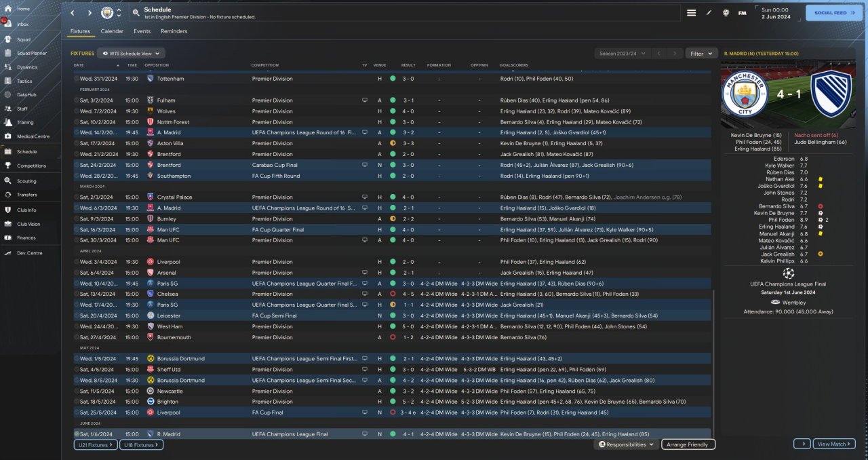
Task: Expand the Filter dropdown
Action: coord(701,53)
